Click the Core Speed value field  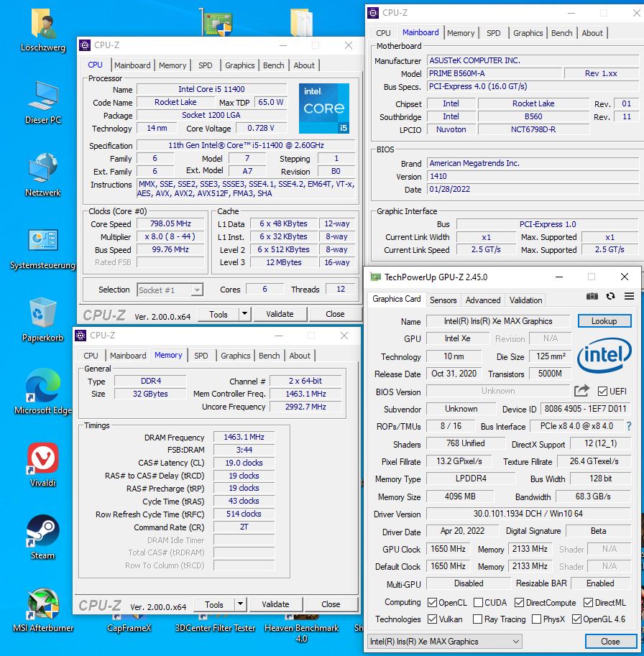[x=170, y=224]
